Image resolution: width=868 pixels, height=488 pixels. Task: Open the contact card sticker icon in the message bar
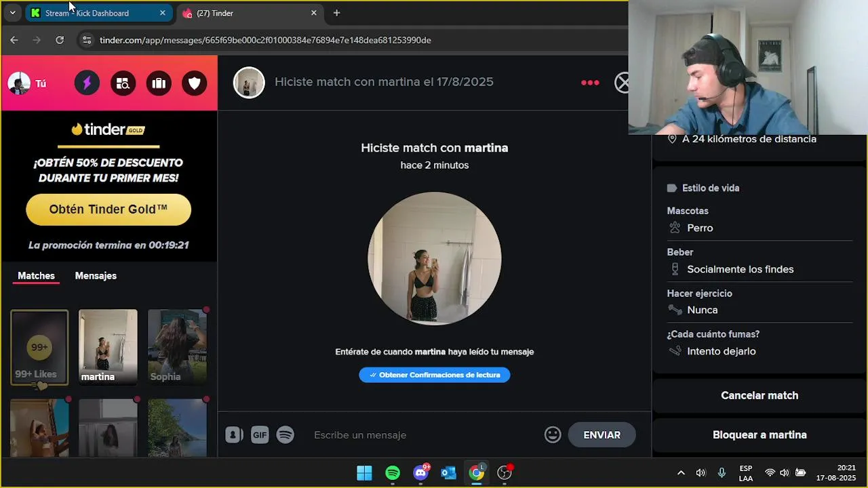coord(234,435)
